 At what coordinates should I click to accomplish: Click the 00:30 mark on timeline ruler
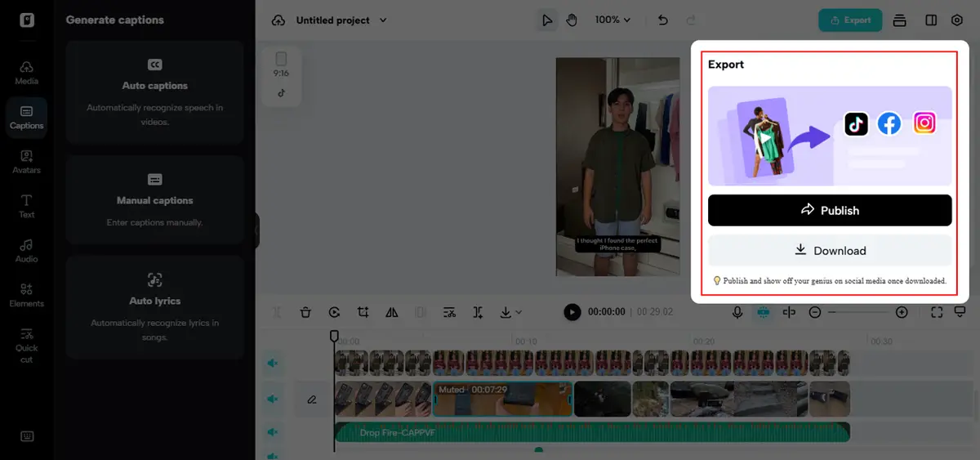[x=881, y=341]
